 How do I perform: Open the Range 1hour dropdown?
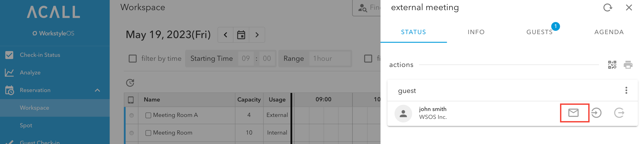point(329,59)
